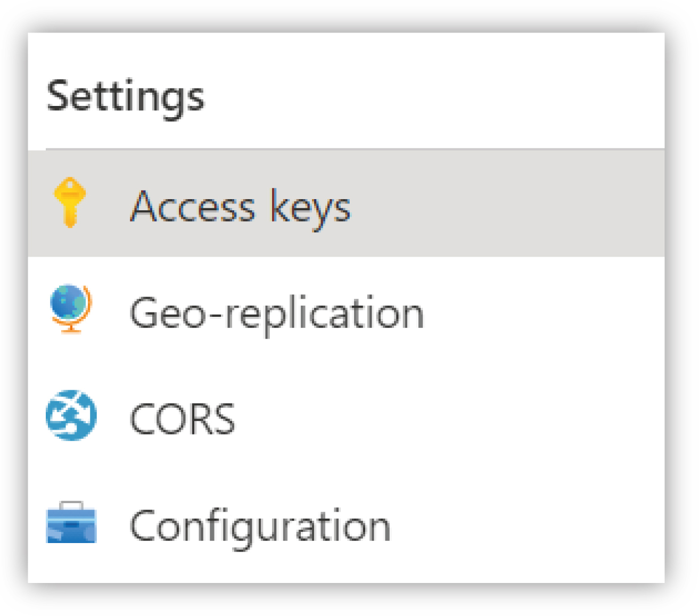The height and width of the screenshot is (616, 699).
Task: Click the word 'keys' in Access keys
Action: point(310,208)
